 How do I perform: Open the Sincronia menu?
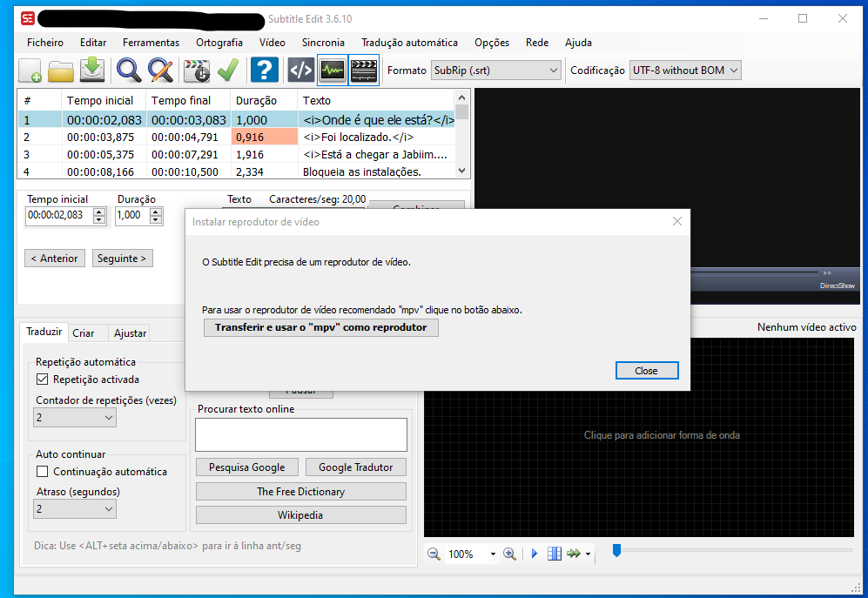[323, 43]
